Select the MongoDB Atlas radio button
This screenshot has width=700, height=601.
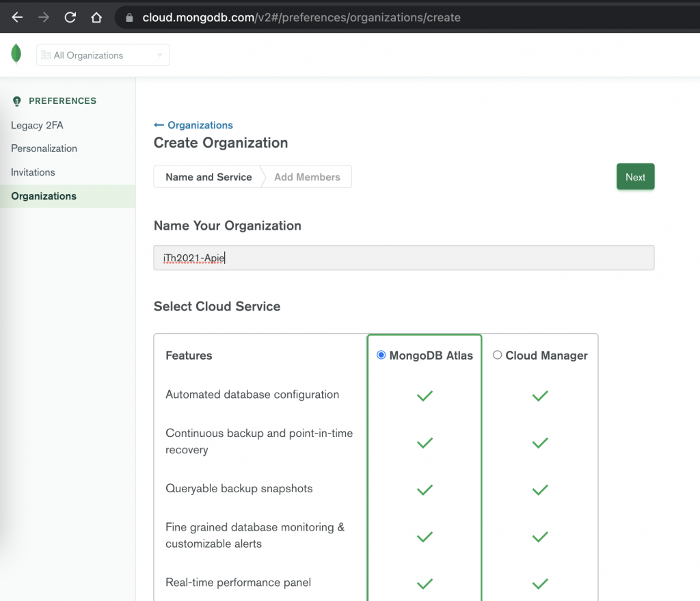pyautogui.click(x=381, y=355)
